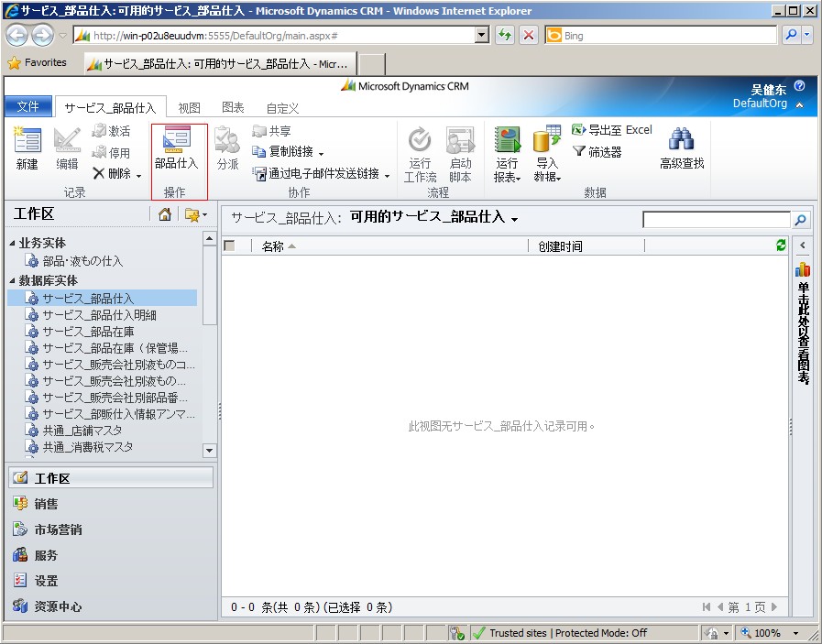Click the Bing search box
The width and height of the screenshot is (822, 644).
click(x=661, y=35)
